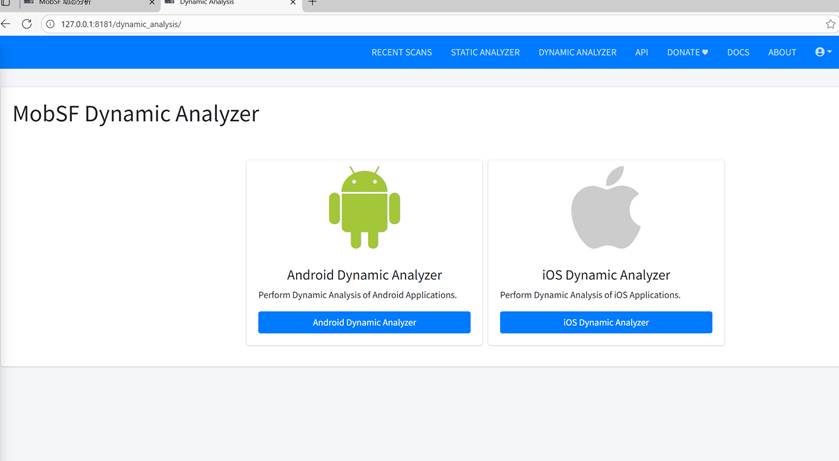Close the Dynamic Analysis tab

293,3
